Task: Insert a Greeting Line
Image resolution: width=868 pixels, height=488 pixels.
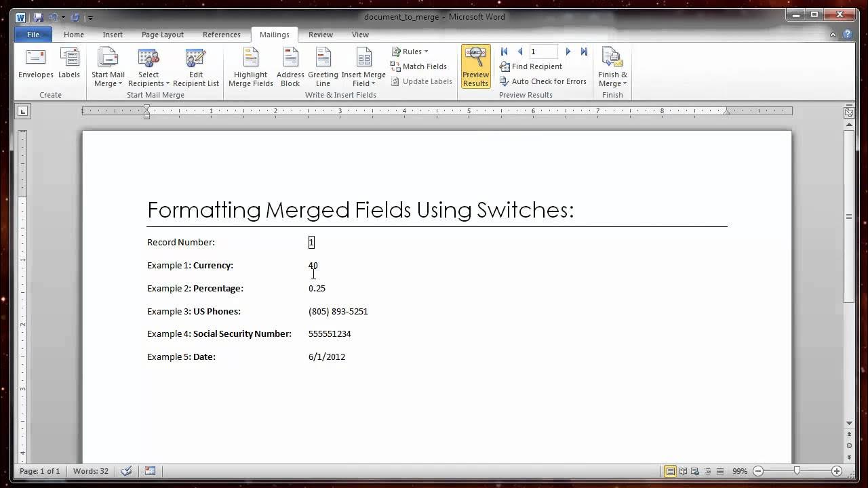Action: (x=323, y=67)
